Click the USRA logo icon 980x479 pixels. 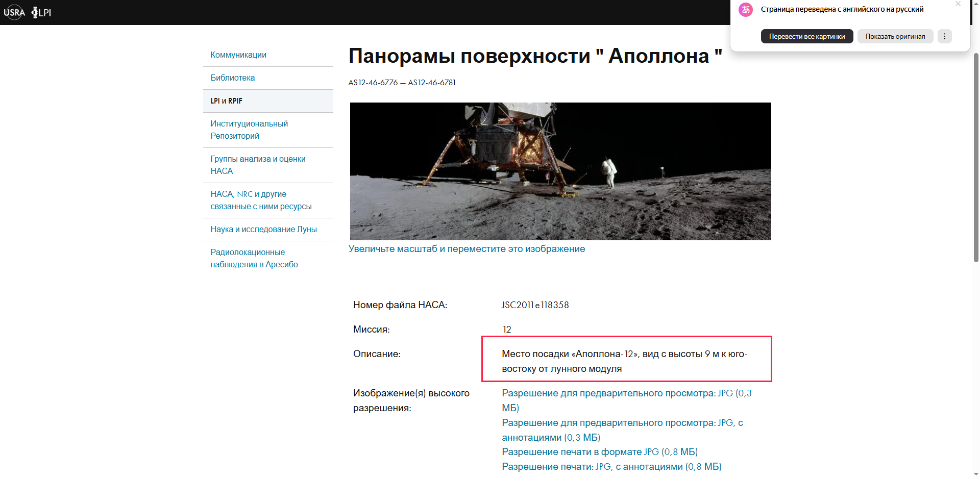tap(14, 12)
